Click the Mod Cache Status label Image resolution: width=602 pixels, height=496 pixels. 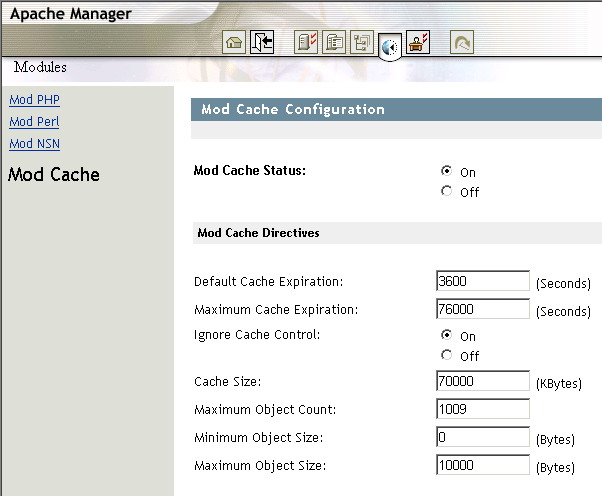point(250,170)
